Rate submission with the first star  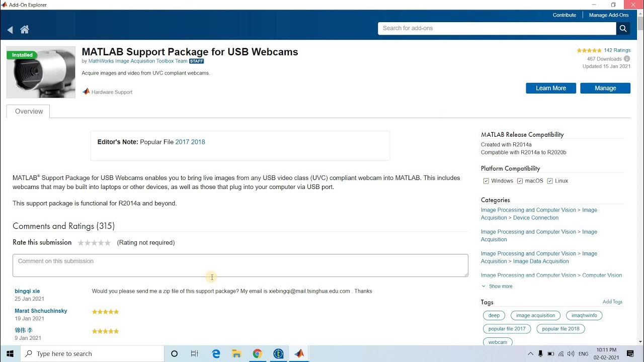pyautogui.click(x=81, y=243)
